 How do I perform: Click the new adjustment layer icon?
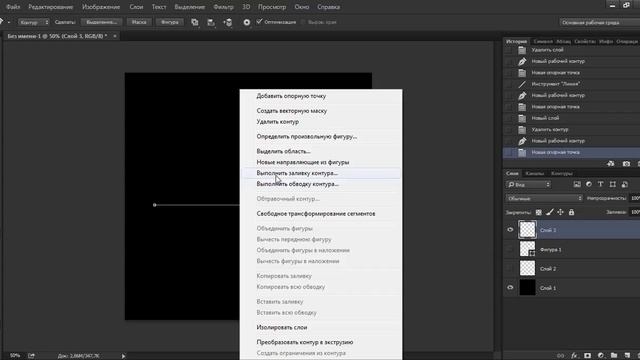[601, 356]
